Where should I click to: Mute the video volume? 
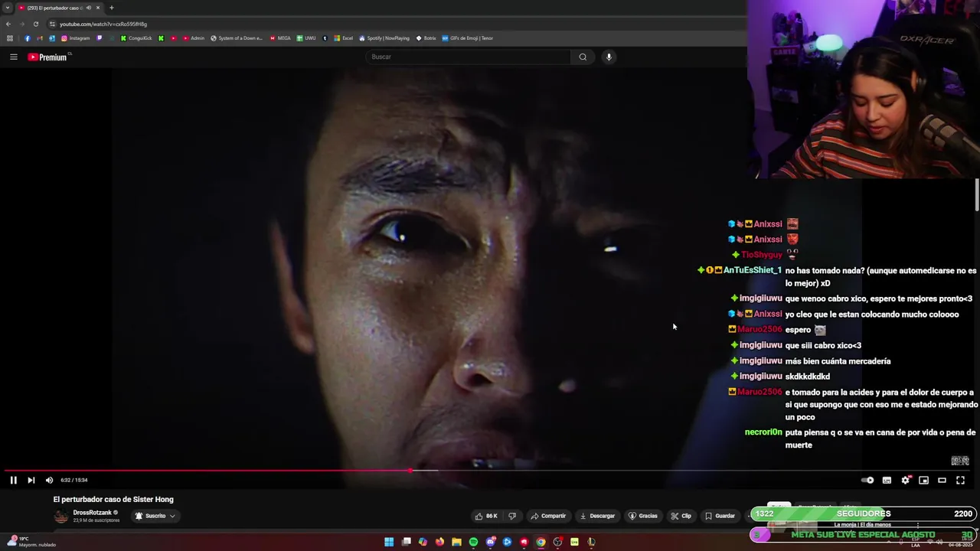pyautogui.click(x=49, y=480)
